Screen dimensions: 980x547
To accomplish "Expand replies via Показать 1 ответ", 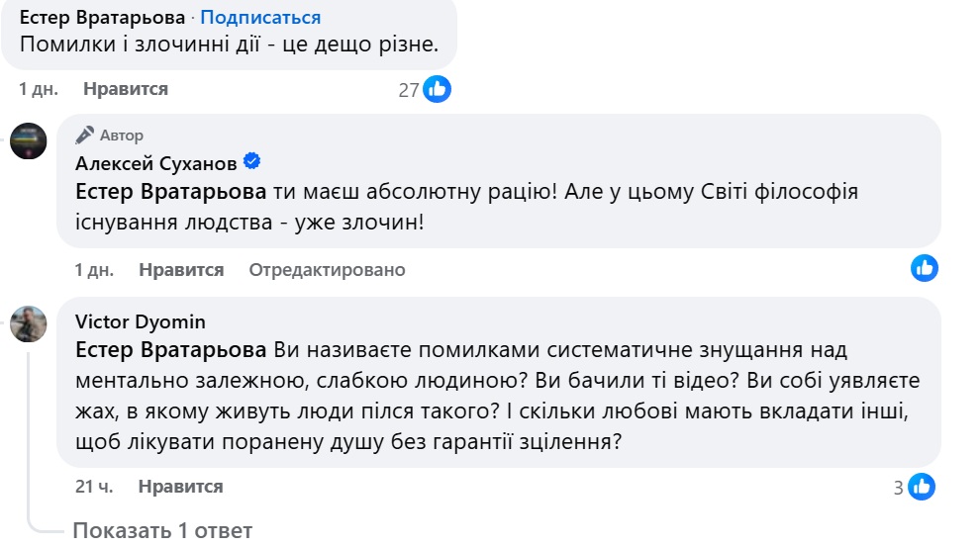I will [x=162, y=530].
